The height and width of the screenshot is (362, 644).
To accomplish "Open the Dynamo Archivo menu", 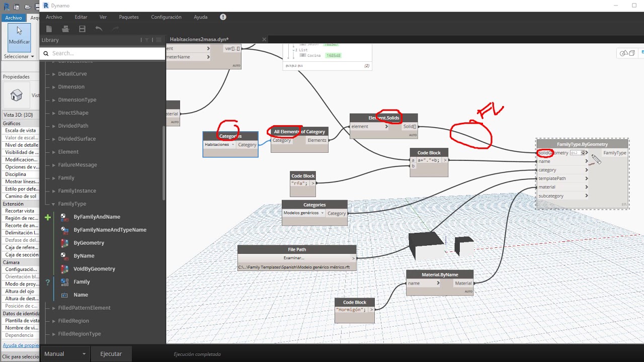I will tap(54, 17).
